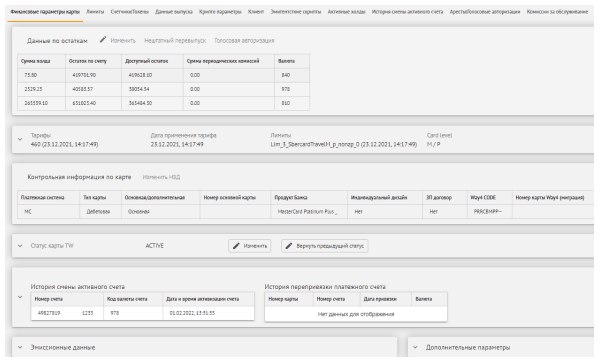Screen dimensions: 608x361
Task: Click Изменить next to Данные по остаткам
Action: click(118, 40)
